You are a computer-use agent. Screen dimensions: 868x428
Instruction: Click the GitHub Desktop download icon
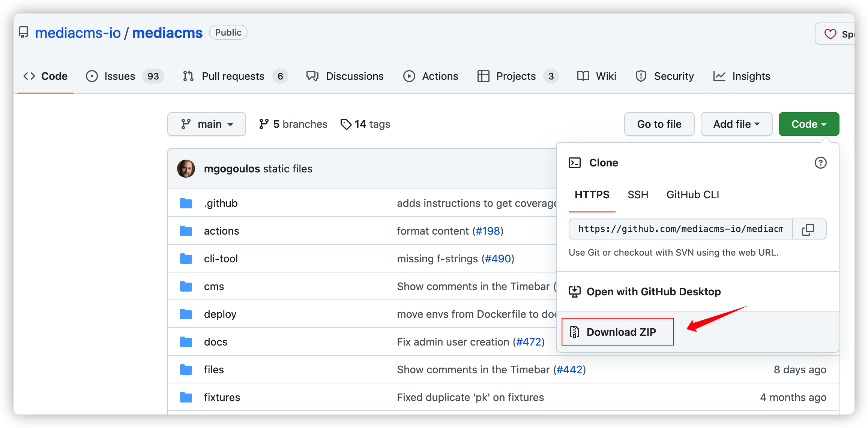tap(574, 292)
